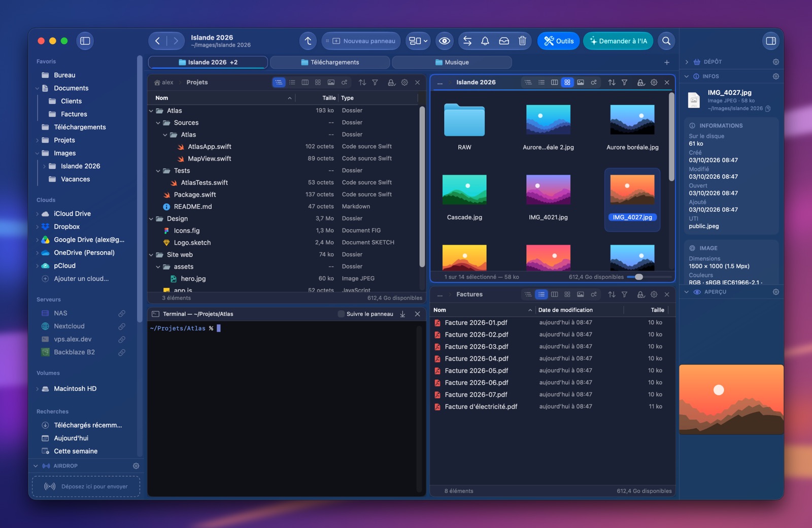The image size is (812, 528).
Task: Toggle the right inspector panel button
Action: [771, 41]
